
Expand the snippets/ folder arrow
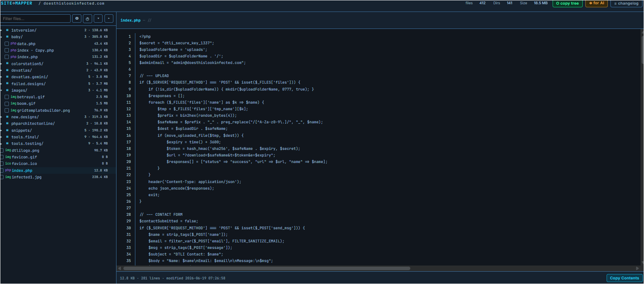(2, 130)
